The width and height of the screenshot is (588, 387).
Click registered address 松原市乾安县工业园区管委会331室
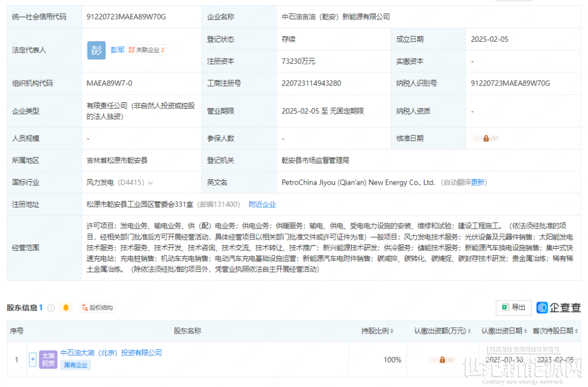click(139, 204)
